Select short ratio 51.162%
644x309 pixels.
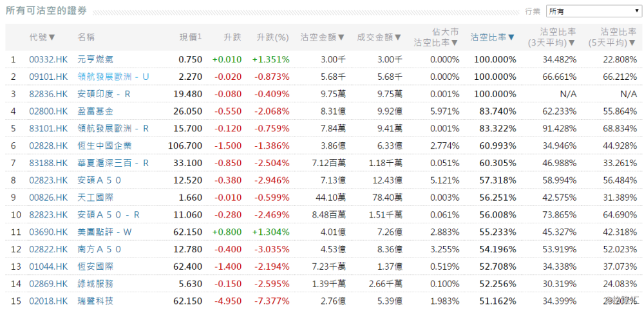point(498,301)
